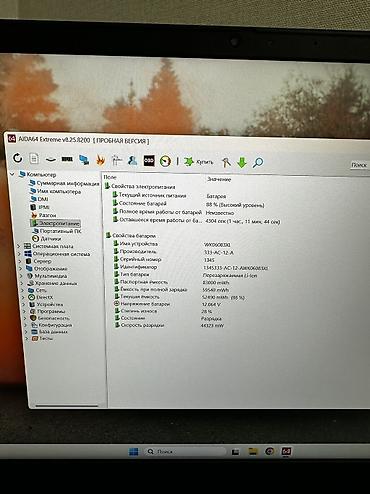Click the Поле column header
This screenshot has height=494, width=370.
(110, 177)
